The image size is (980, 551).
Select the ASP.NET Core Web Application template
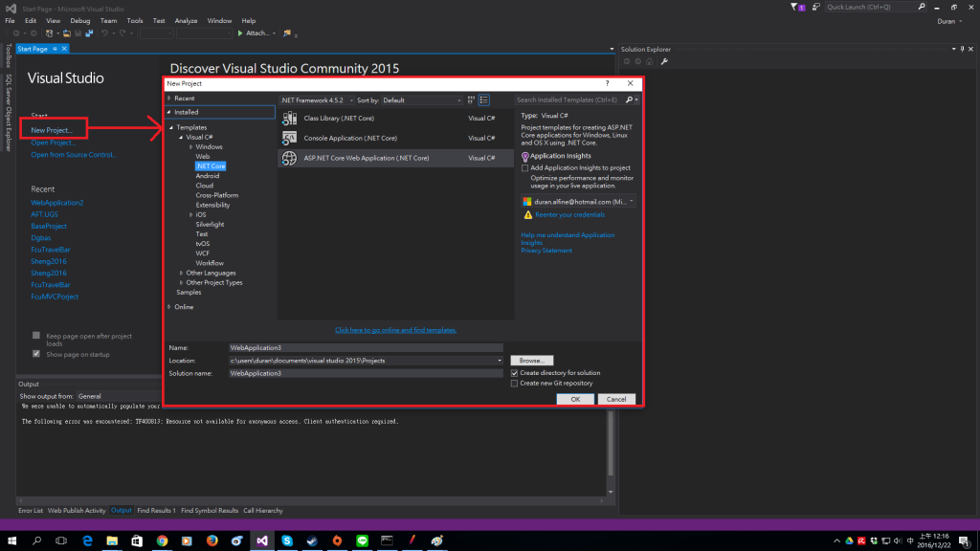pos(395,158)
